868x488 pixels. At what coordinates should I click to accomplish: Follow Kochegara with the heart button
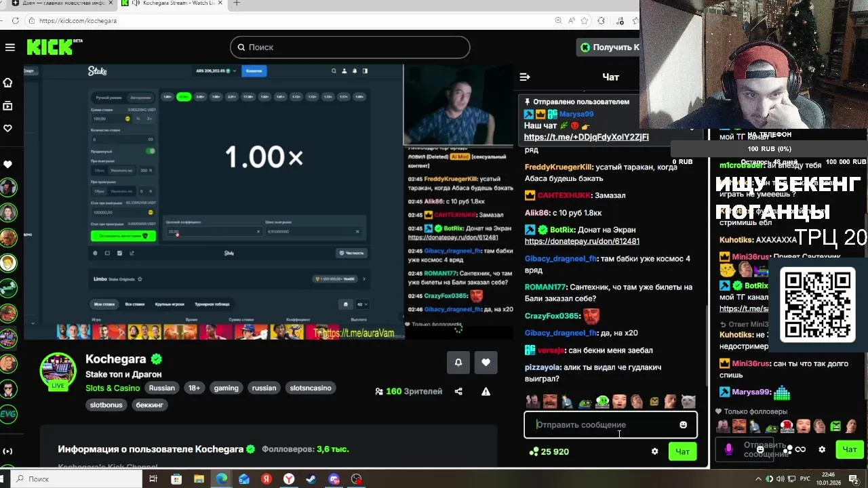click(486, 363)
